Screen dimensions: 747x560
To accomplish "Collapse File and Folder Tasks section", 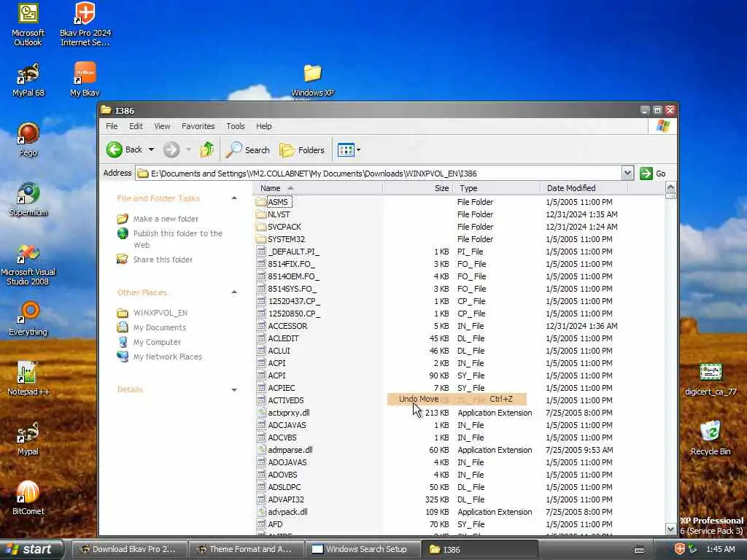I will click(234, 198).
